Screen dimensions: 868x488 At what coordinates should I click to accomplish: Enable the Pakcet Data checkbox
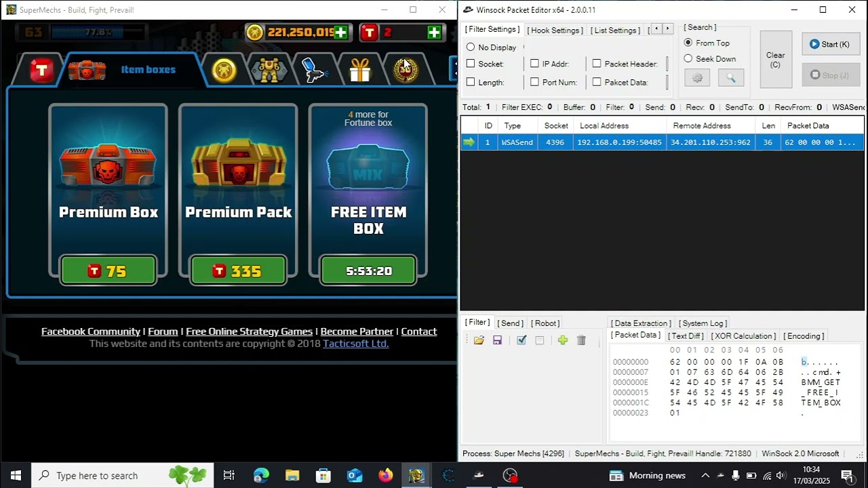[x=597, y=82]
